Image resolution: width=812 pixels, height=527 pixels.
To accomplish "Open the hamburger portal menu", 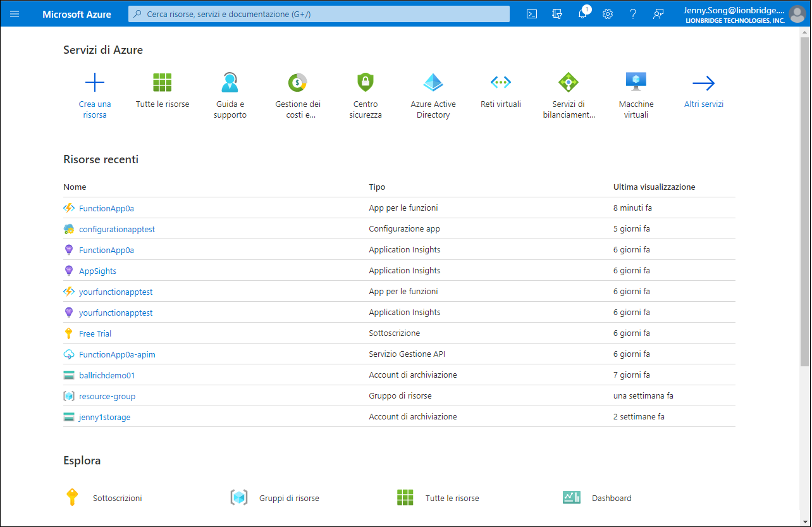I will click(x=14, y=13).
